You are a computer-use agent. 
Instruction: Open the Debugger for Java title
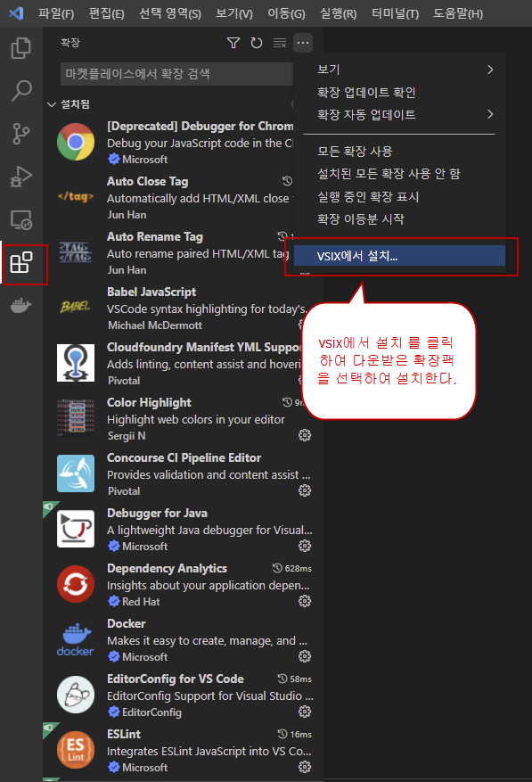pos(157,514)
